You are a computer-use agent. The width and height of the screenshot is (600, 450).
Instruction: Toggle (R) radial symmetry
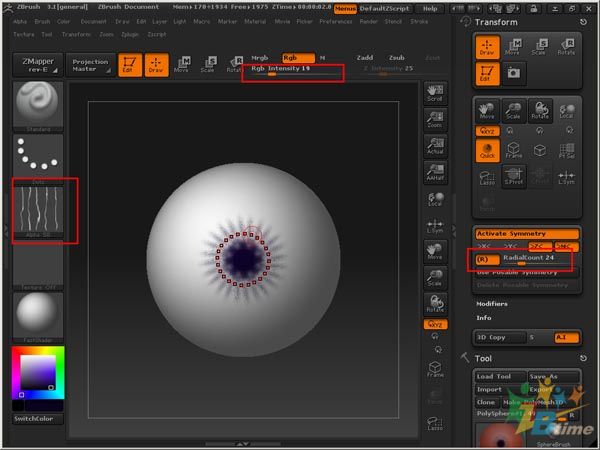488,259
